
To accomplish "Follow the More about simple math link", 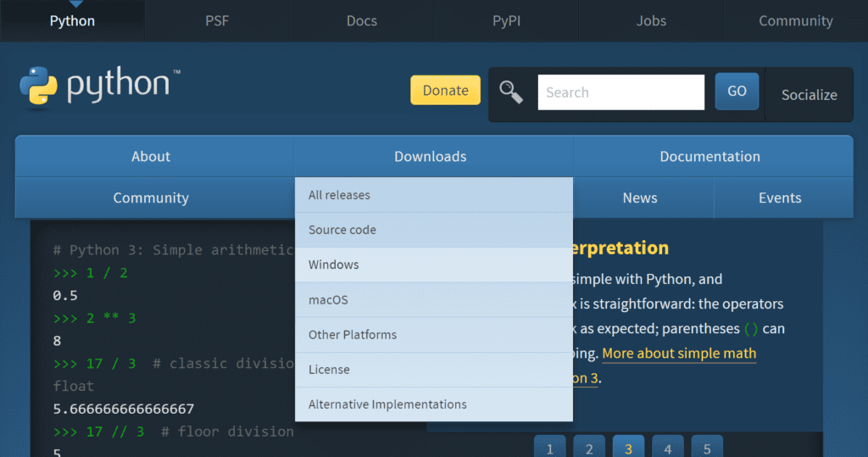I will click(679, 354).
